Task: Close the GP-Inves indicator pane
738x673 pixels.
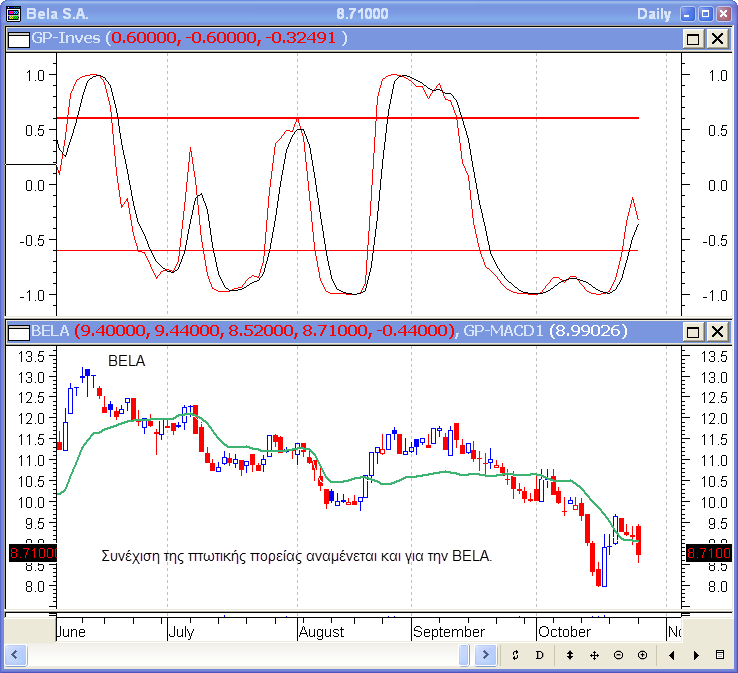Action: [717, 38]
